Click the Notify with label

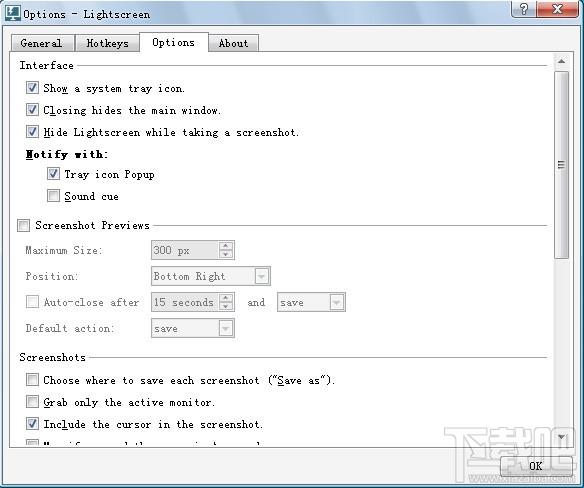pyautogui.click(x=67, y=154)
